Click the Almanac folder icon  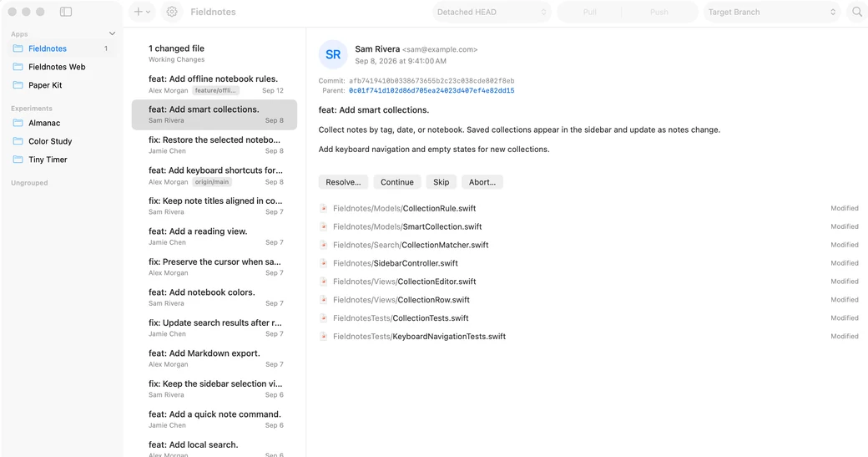18,123
